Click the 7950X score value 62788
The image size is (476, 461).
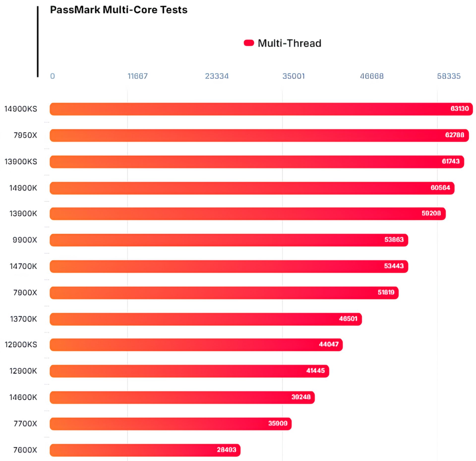(454, 135)
